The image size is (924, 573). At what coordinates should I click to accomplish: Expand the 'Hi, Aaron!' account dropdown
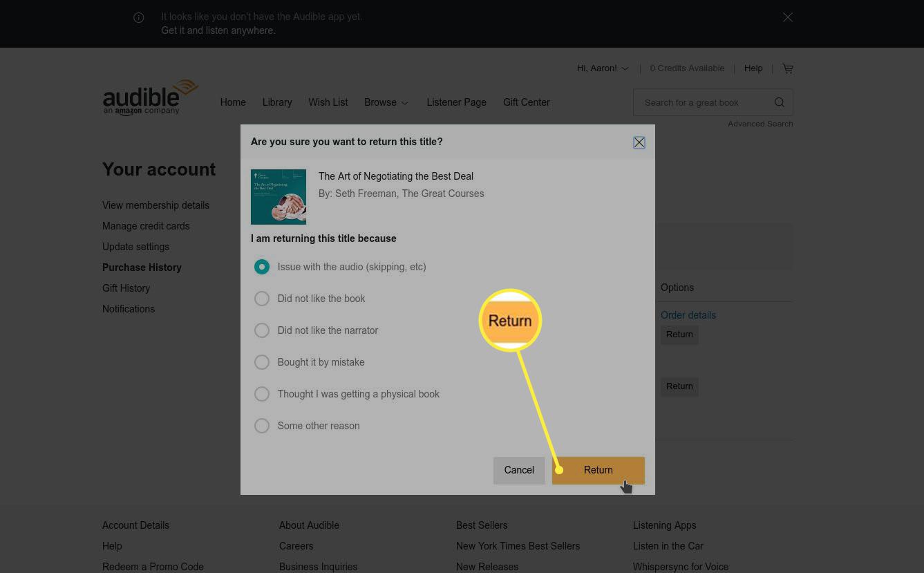tap(603, 68)
